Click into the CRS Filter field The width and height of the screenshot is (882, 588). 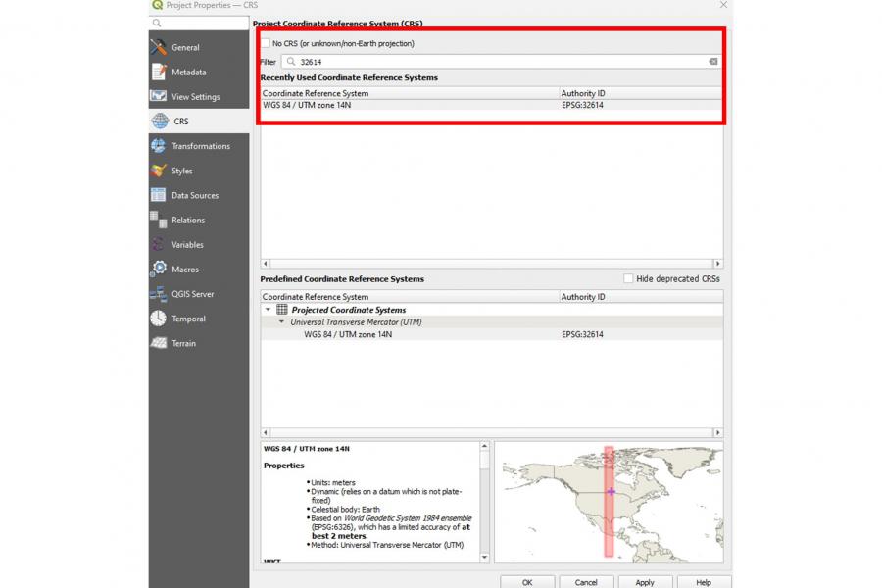tap(500, 62)
